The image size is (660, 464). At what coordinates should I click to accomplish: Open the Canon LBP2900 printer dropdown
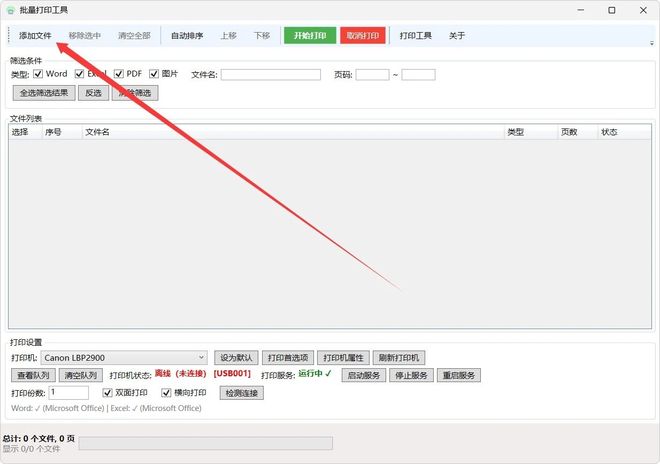coord(124,358)
